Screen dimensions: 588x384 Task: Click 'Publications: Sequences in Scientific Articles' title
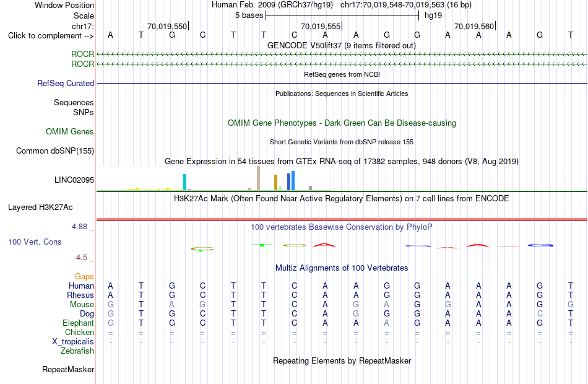coord(342,94)
